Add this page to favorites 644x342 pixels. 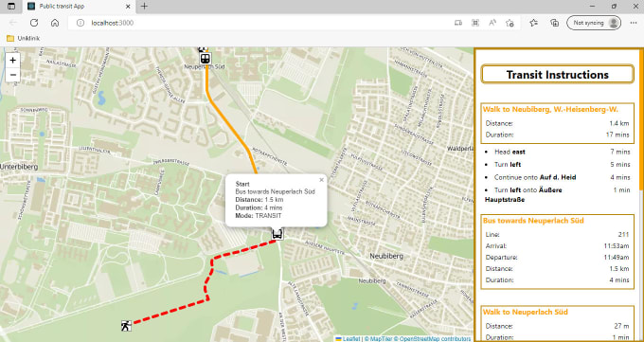510,23
